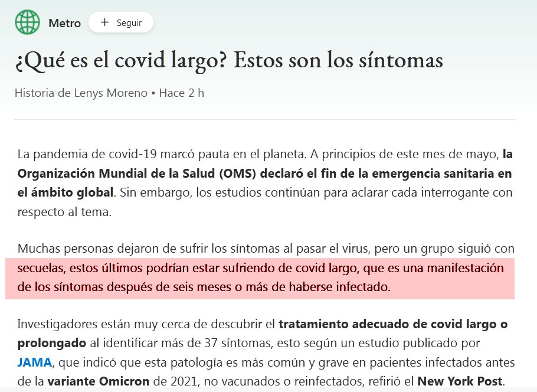Follow Metro with the Seguir button

pos(121,22)
